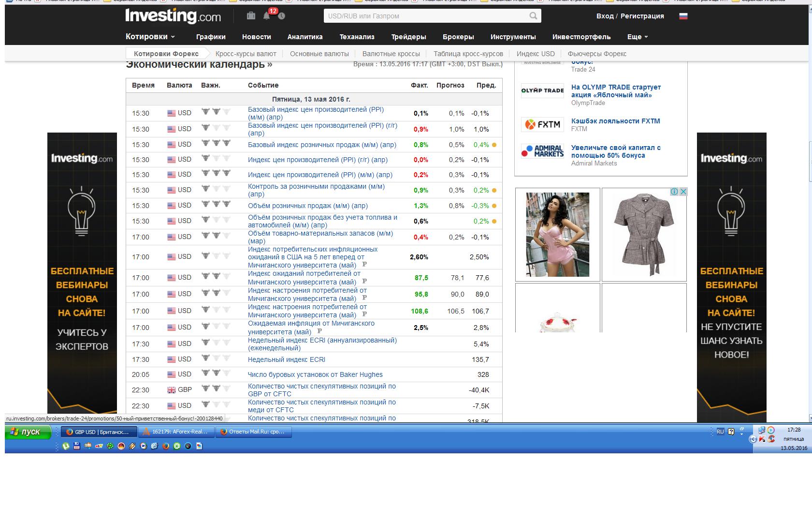Open Кэшбэк лояльности FXTM promotion
The image size is (812, 508).
click(615, 121)
